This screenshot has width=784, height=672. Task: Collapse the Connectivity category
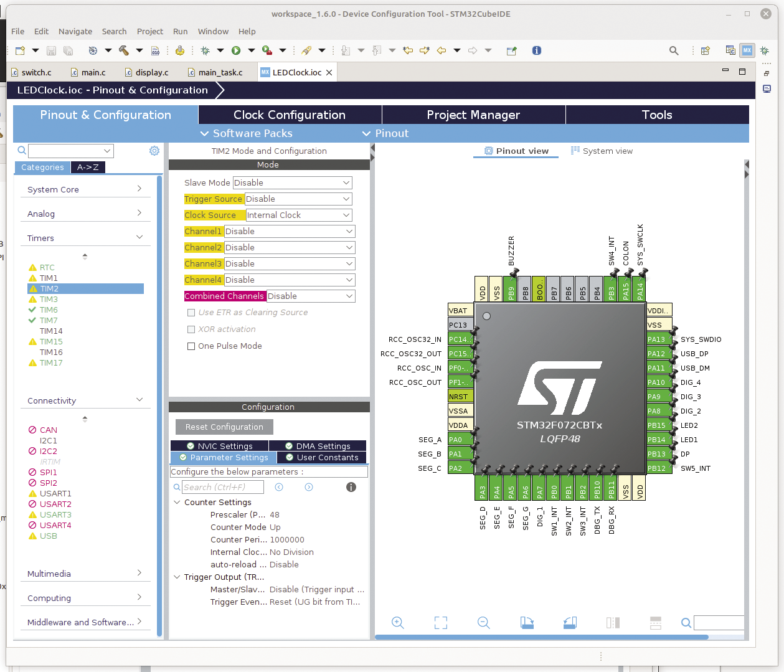(85, 400)
